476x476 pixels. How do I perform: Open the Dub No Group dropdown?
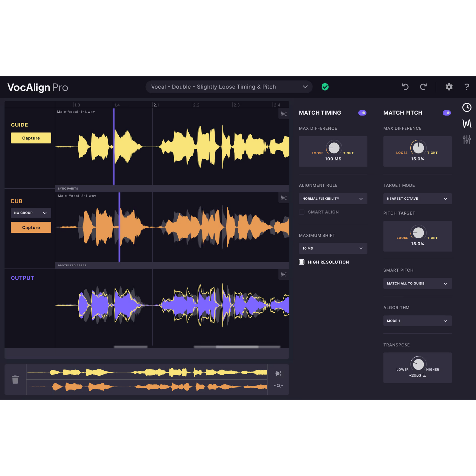31,213
